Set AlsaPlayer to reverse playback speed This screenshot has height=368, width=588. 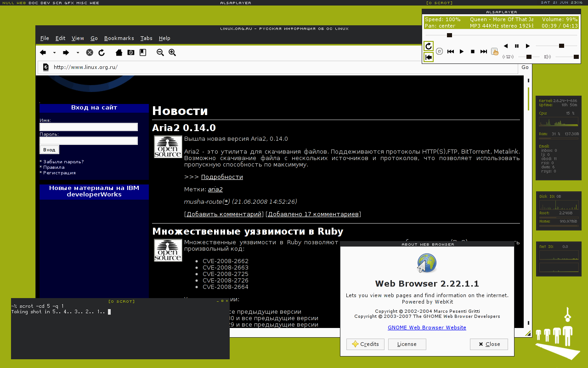click(506, 46)
